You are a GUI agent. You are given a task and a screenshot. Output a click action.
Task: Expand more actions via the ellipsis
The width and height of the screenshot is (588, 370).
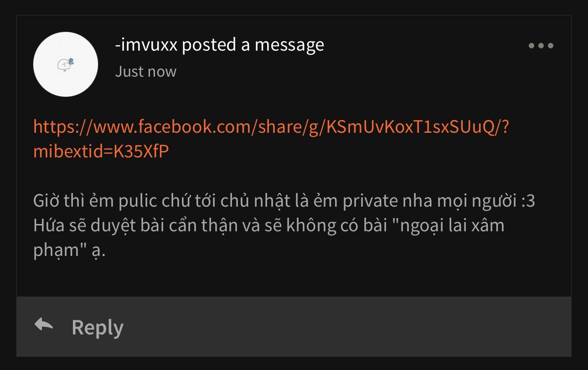point(541,46)
